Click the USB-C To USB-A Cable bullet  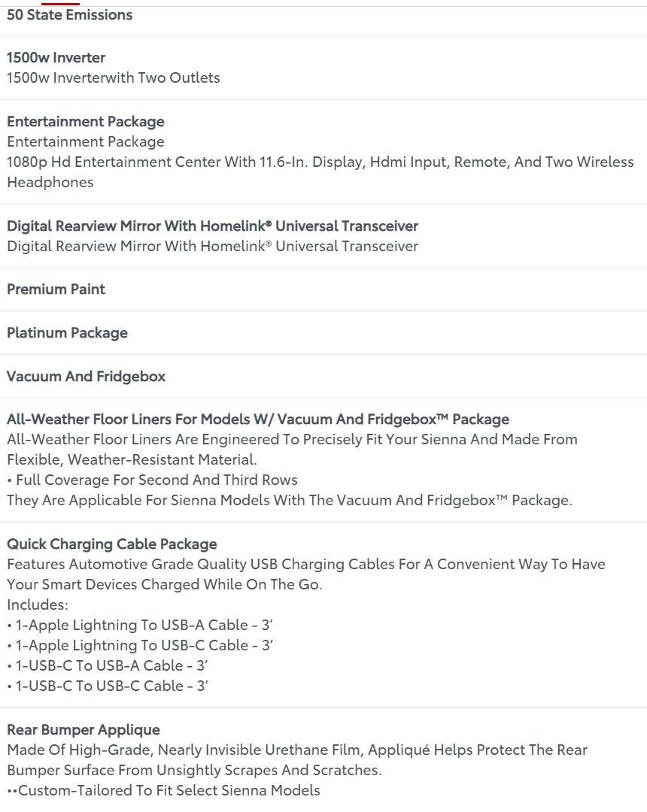108,665
